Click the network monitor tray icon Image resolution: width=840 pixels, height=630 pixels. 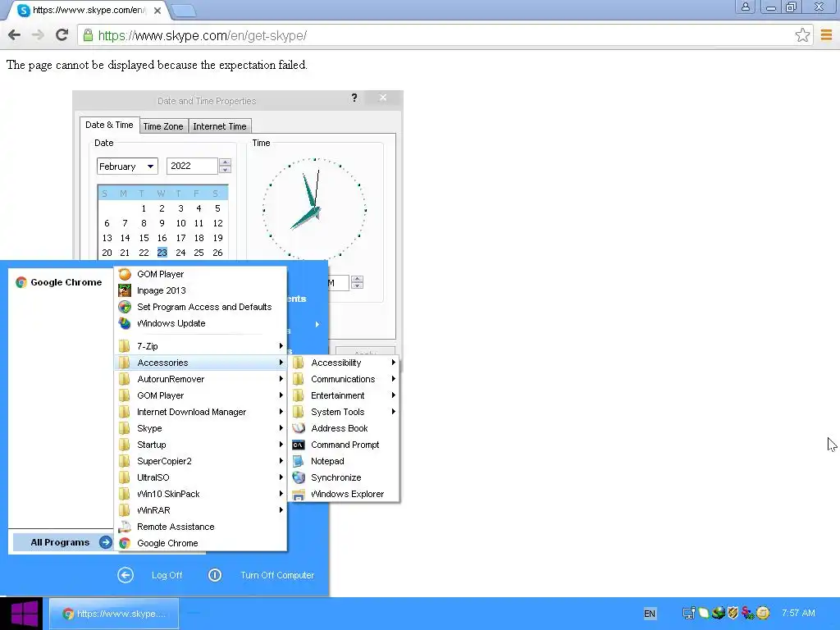pyautogui.click(x=689, y=613)
